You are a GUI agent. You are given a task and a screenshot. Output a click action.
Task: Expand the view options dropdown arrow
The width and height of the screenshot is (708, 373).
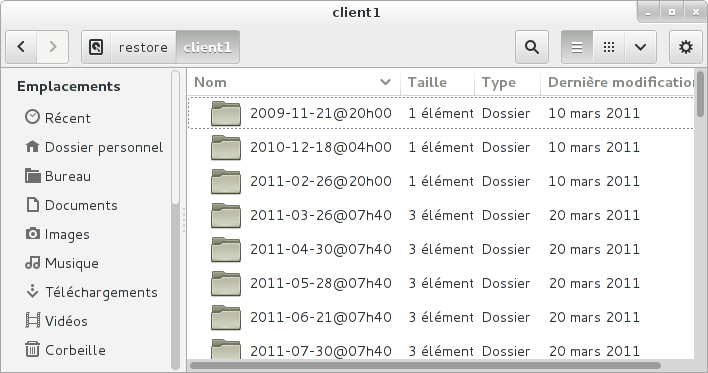640,47
